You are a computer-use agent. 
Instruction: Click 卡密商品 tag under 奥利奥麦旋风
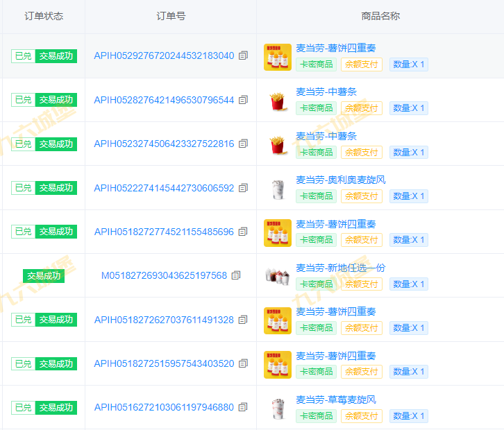click(317, 196)
